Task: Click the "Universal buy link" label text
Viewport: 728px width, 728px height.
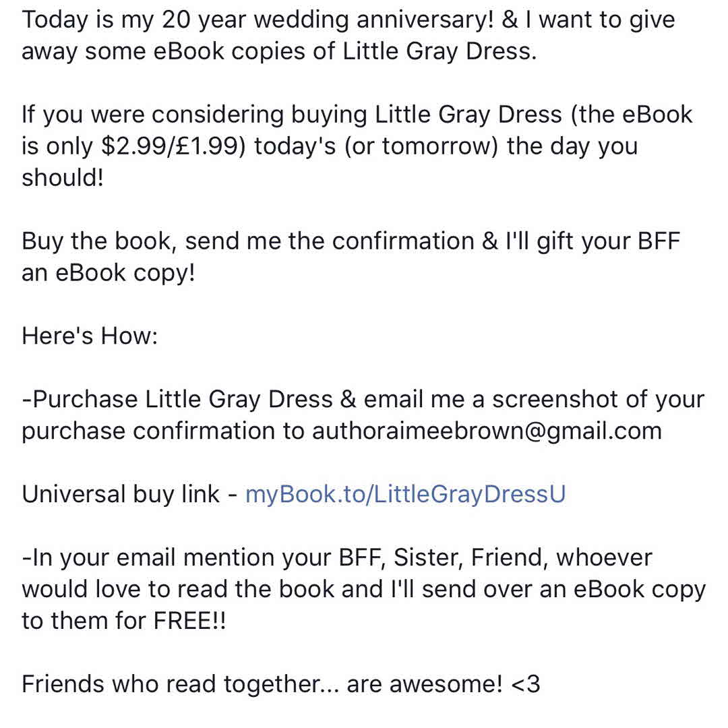Action: [x=121, y=495]
